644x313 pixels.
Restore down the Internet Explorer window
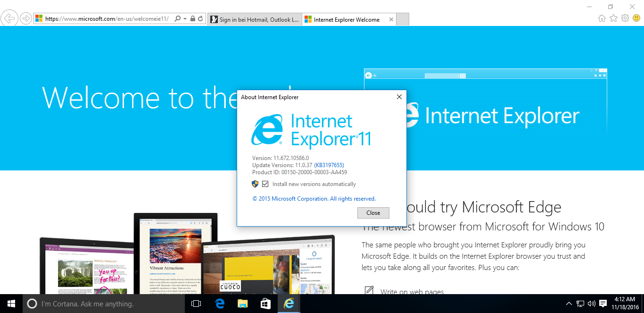pos(611,7)
